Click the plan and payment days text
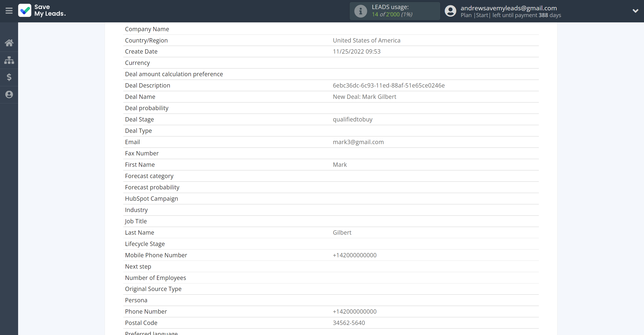The height and width of the screenshot is (335, 644). pos(511,15)
